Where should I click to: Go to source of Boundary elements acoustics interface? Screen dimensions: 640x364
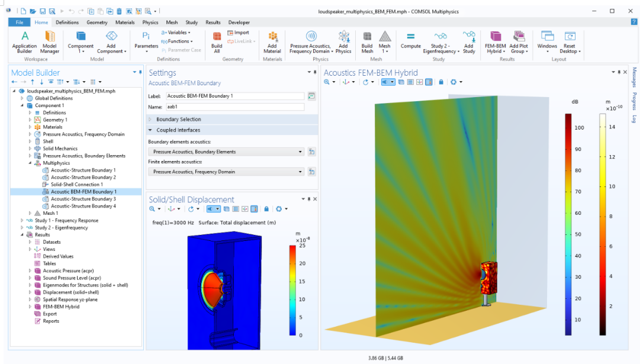click(311, 152)
